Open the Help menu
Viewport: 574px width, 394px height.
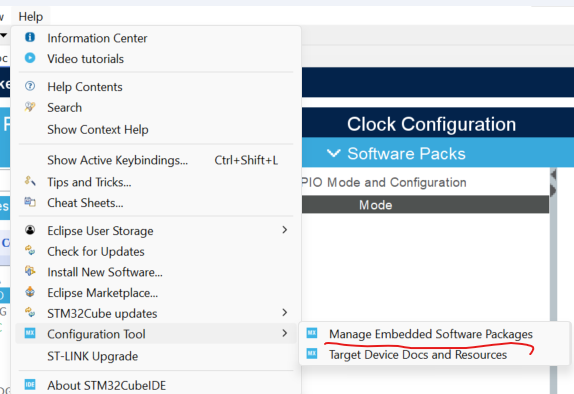tap(31, 16)
